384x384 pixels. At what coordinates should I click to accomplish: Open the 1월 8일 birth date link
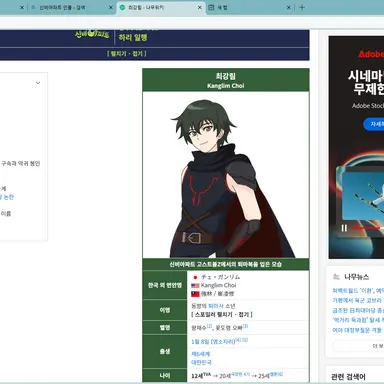[x=200, y=342]
